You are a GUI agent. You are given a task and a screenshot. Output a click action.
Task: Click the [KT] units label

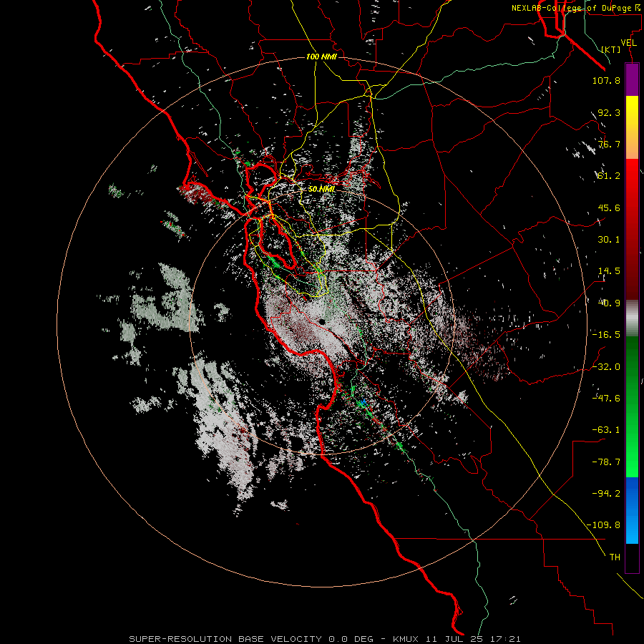(x=611, y=49)
